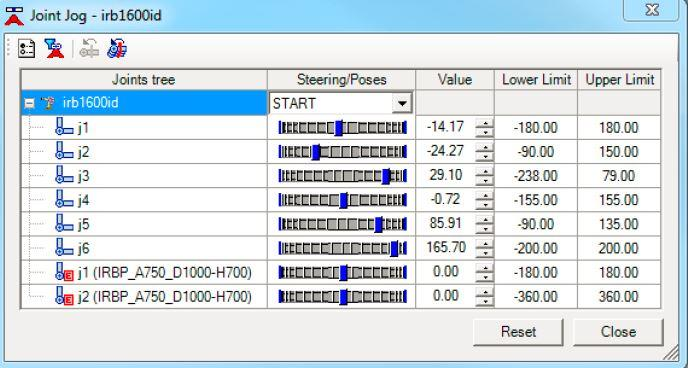Viewport: 688px width, 368px height.
Task: Select the j6 joint tree item
Action: 83,249
